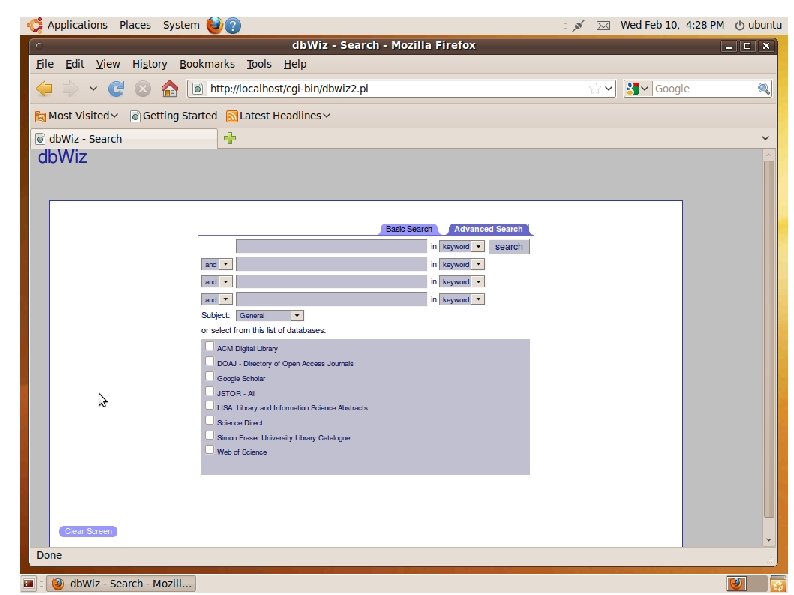
Task: Reload the current page
Action: (x=116, y=89)
